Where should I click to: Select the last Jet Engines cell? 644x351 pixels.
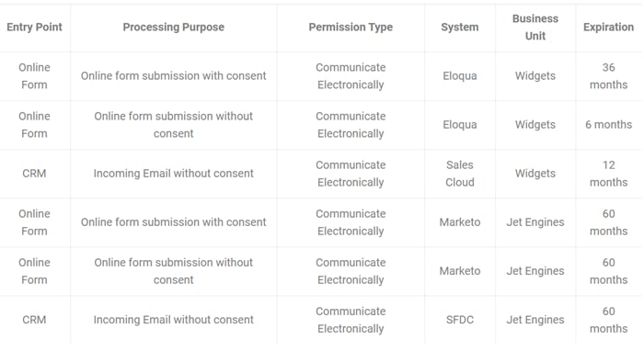pyautogui.click(x=535, y=320)
